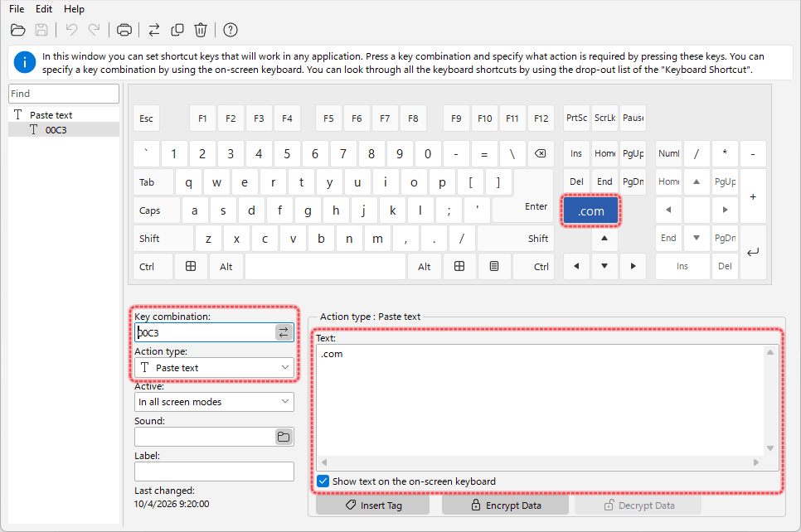Open the Edit menu
Screen dimensions: 801x532
click(44, 9)
